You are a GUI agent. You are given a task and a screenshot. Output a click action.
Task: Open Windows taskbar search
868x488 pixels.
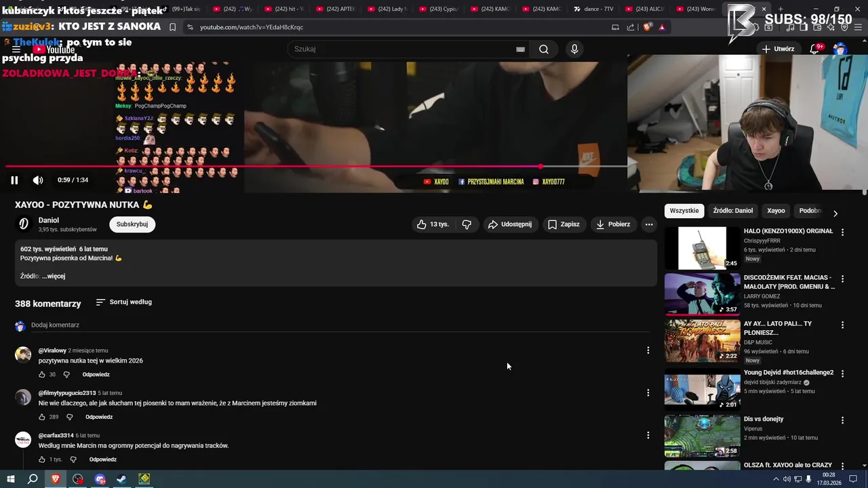[x=33, y=479]
